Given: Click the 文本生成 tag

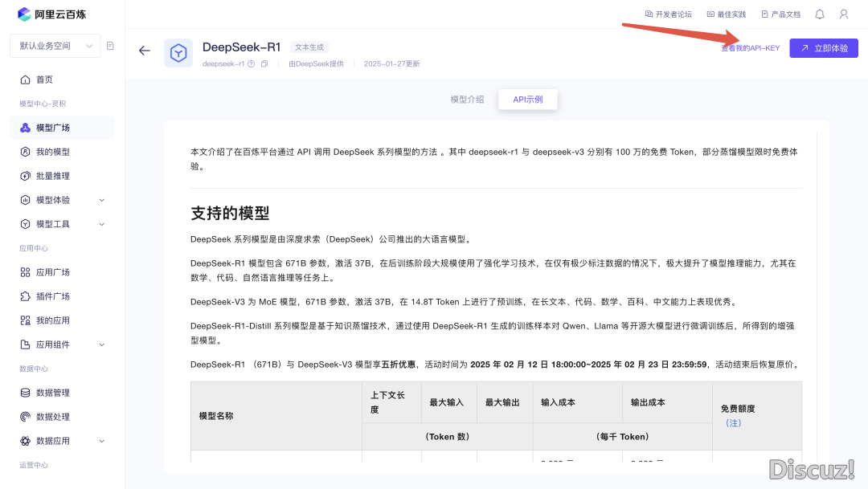Looking at the screenshot, I should 309,47.
